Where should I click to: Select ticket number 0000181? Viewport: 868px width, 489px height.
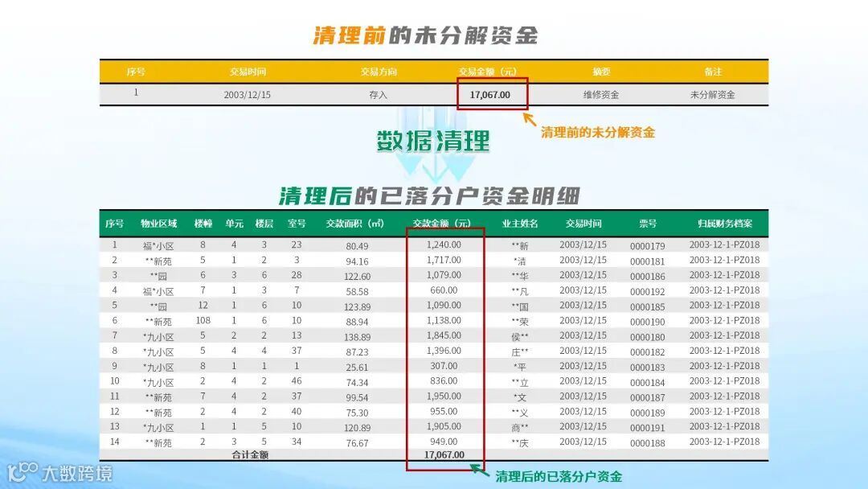click(x=647, y=261)
